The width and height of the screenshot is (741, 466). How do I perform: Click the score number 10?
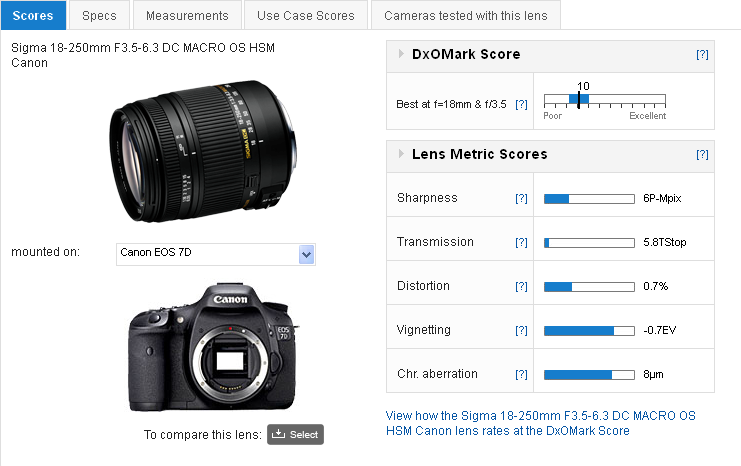point(583,86)
